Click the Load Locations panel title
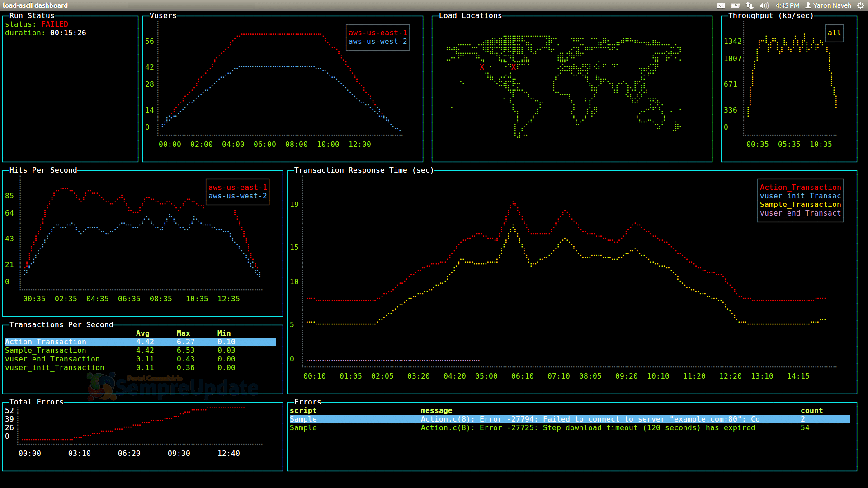The width and height of the screenshot is (868, 488). pyautogui.click(x=470, y=16)
